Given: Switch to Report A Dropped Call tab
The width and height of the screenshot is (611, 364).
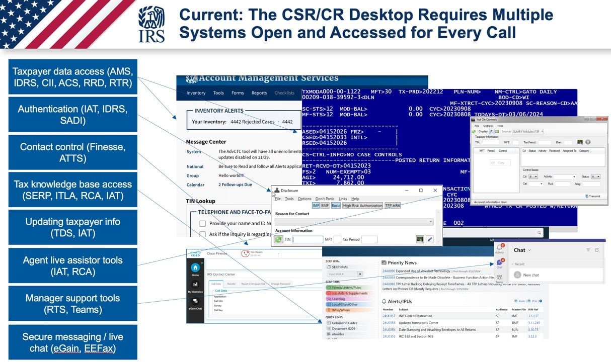Looking at the screenshot, I should (x=253, y=284).
